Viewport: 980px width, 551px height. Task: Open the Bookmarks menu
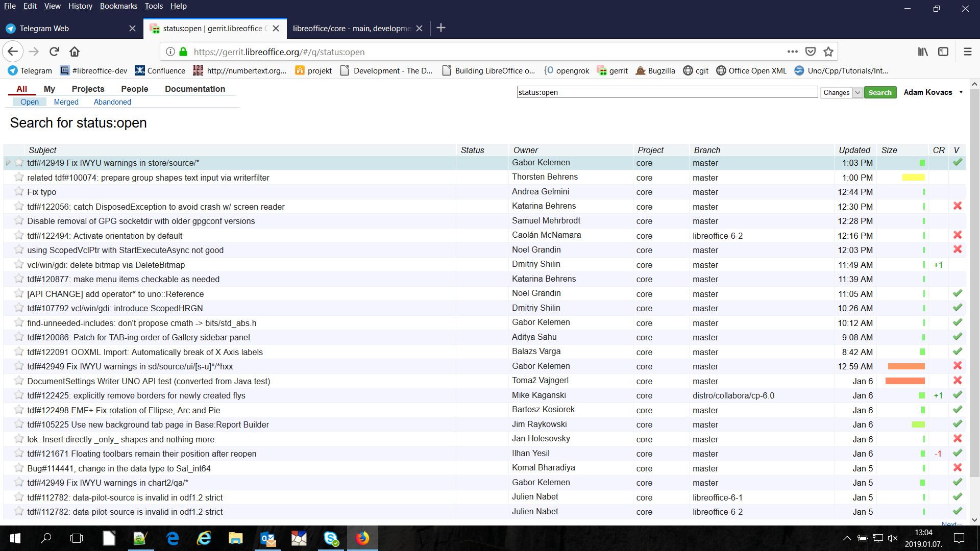118,6
